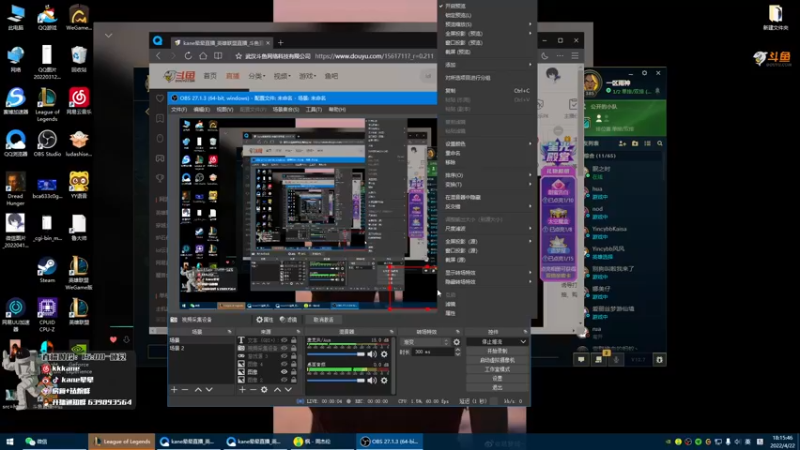Click the browser refresh icon
800x450 pixels.
point(188,56)
